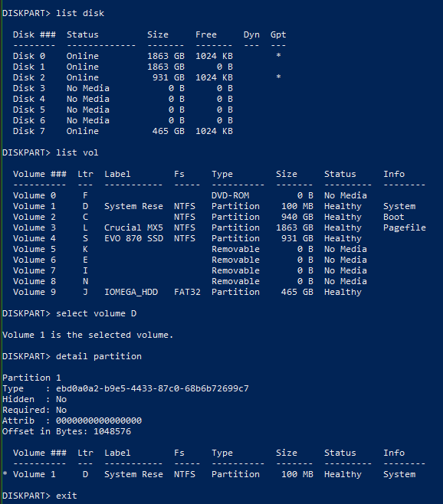Click the partition Type GUID value

[153, 388]
